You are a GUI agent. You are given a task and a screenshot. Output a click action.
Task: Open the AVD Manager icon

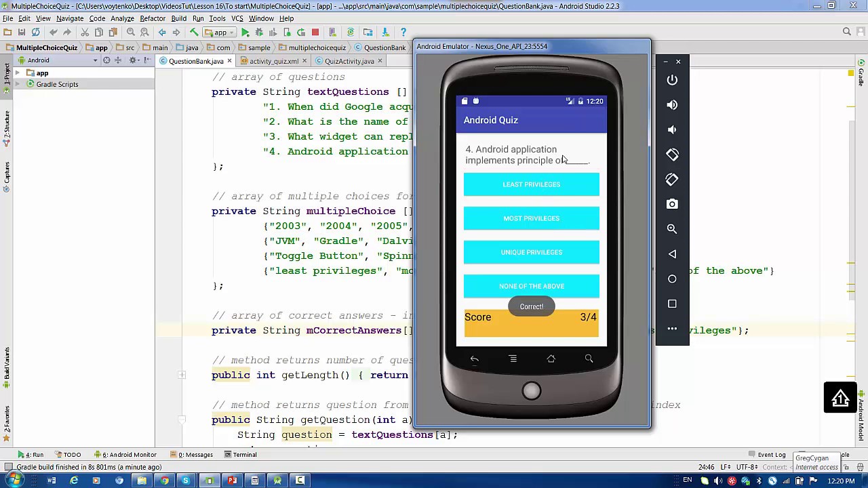(332, 32)
